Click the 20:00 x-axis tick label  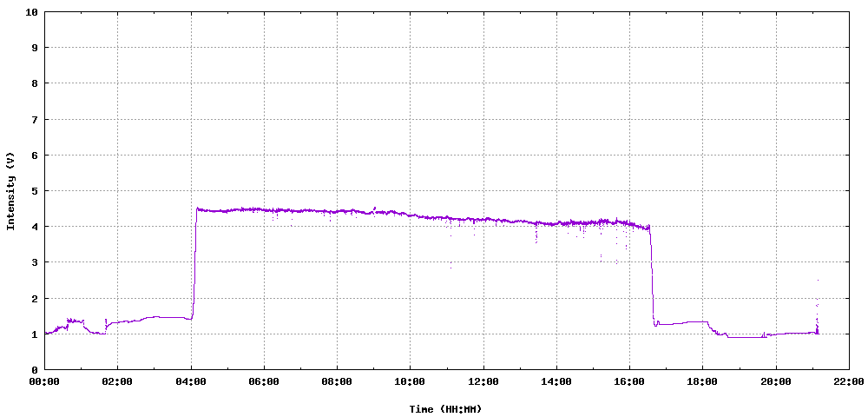click(775, 381)
